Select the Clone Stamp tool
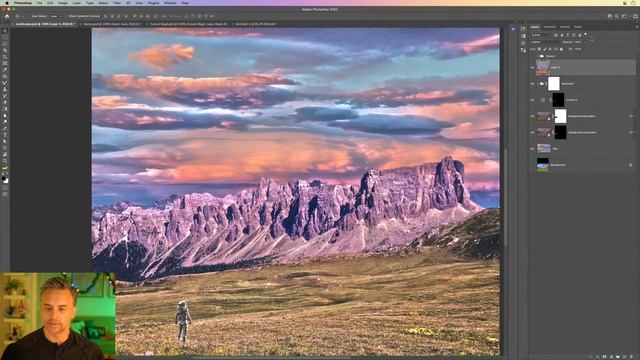640x360 pixels. click(5, 89)
